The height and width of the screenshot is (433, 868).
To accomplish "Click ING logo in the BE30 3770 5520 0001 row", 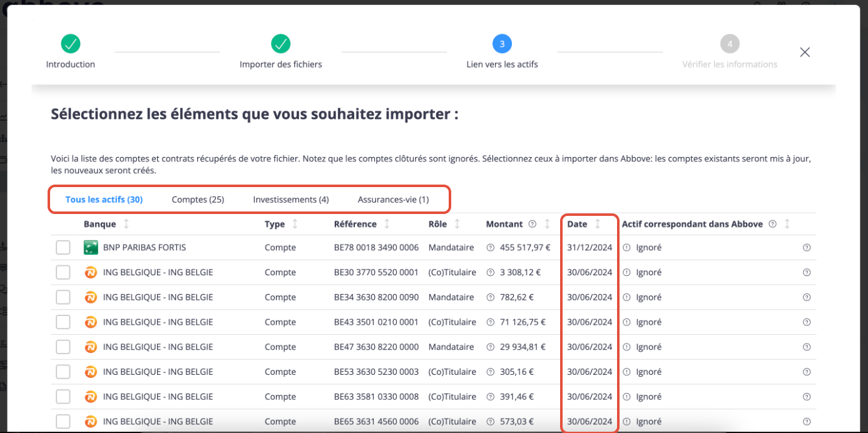I will coord(91,272).
